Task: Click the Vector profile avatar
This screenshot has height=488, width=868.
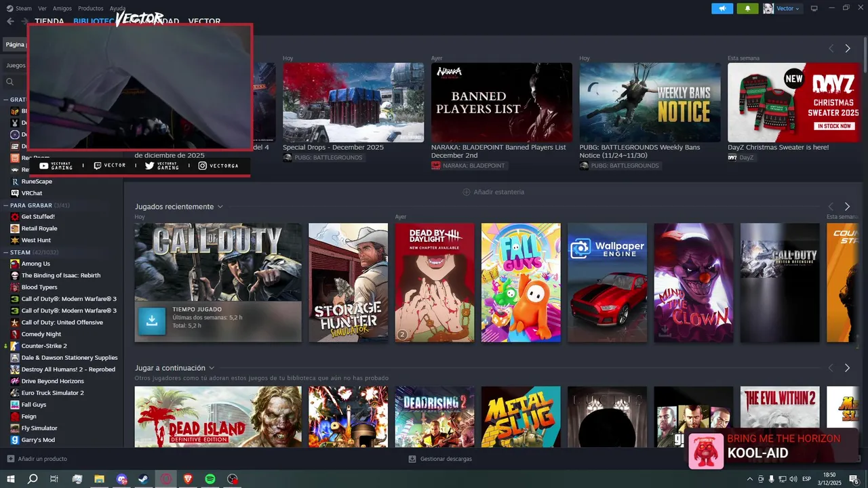Action: [x=768, y=8]
